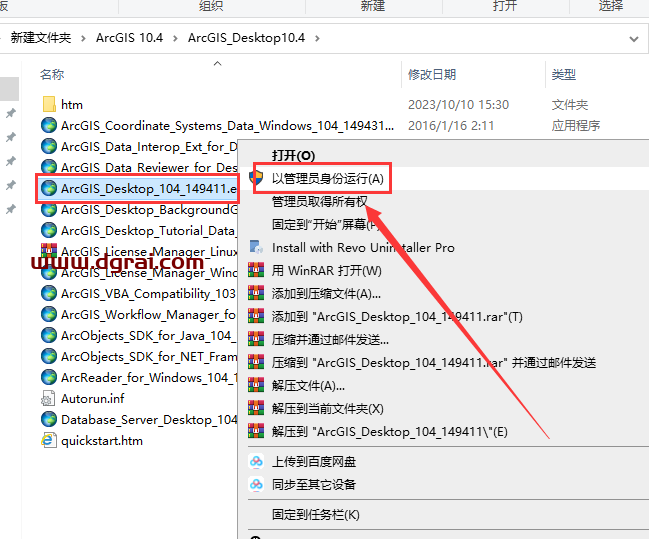This screenshot has height=539, width=649.
Task: Select ArcGIS_Data_Reviewer_for_Des file name
Action: [149, 167]
